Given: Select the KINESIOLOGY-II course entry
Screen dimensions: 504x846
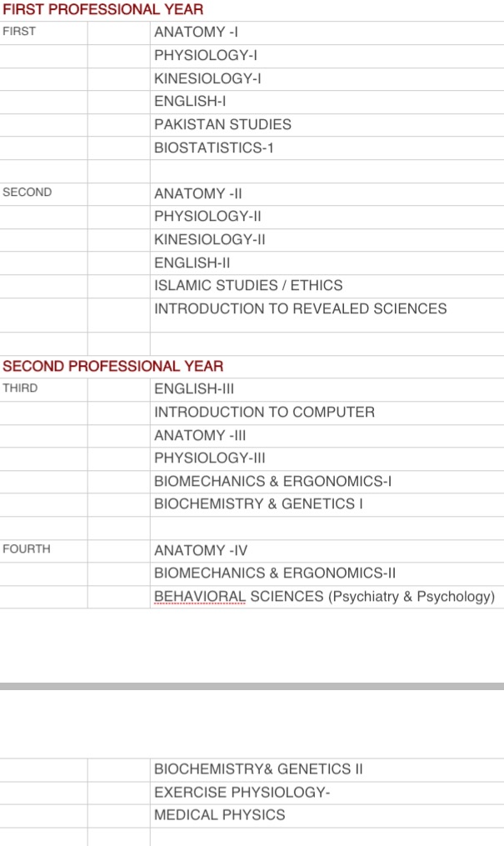Looking at the screenshot, I should [209, 239].
